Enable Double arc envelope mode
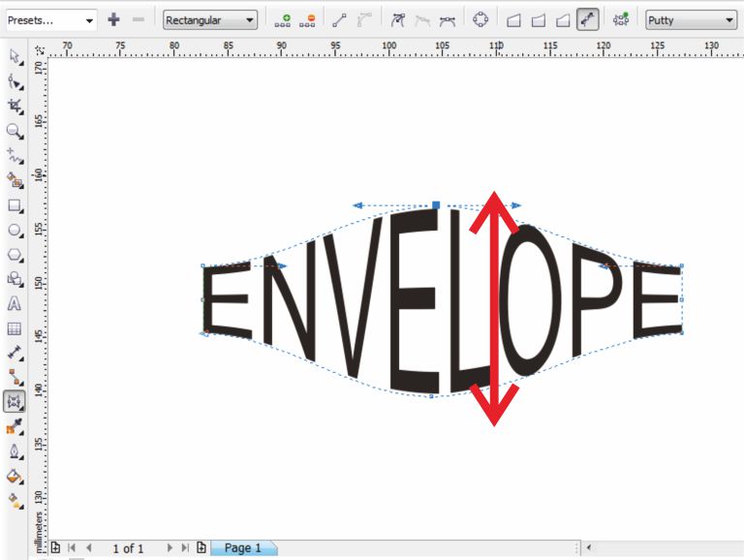 pos(563,20)
